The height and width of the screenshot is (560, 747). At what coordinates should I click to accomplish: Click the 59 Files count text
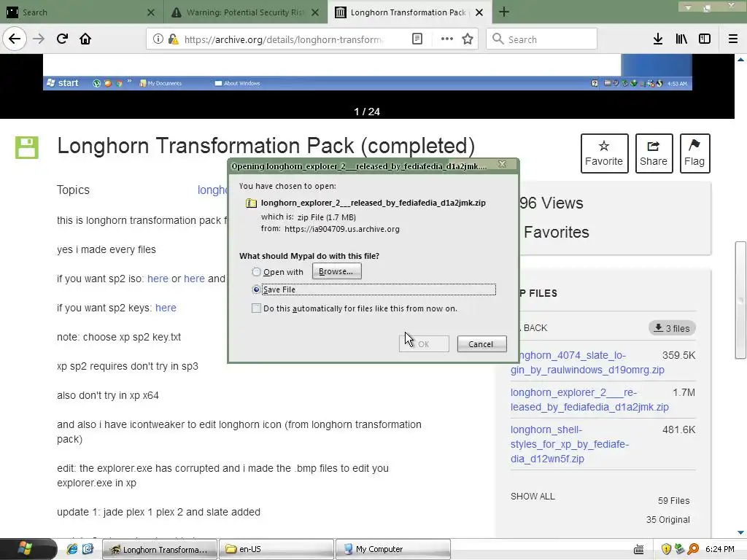(x=673, y=500)
